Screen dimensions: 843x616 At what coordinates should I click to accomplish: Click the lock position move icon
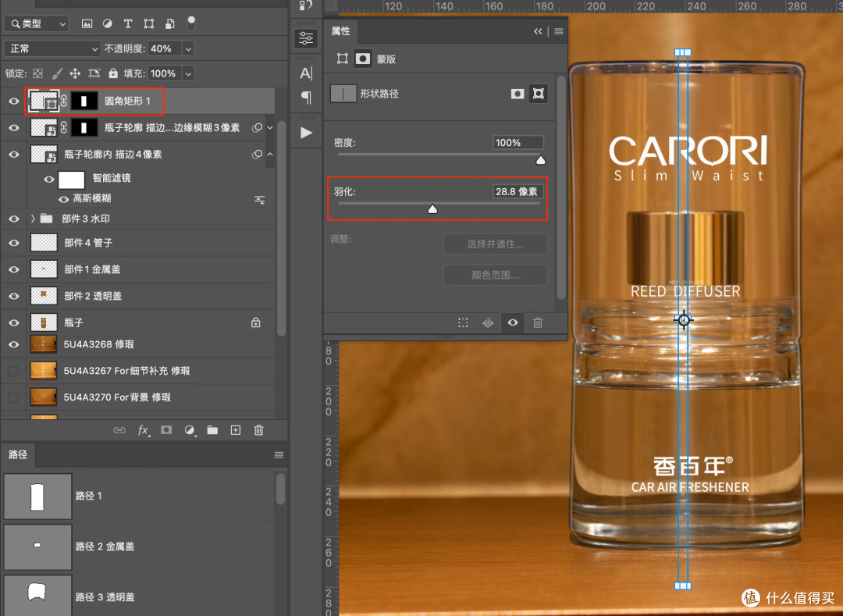75,73
